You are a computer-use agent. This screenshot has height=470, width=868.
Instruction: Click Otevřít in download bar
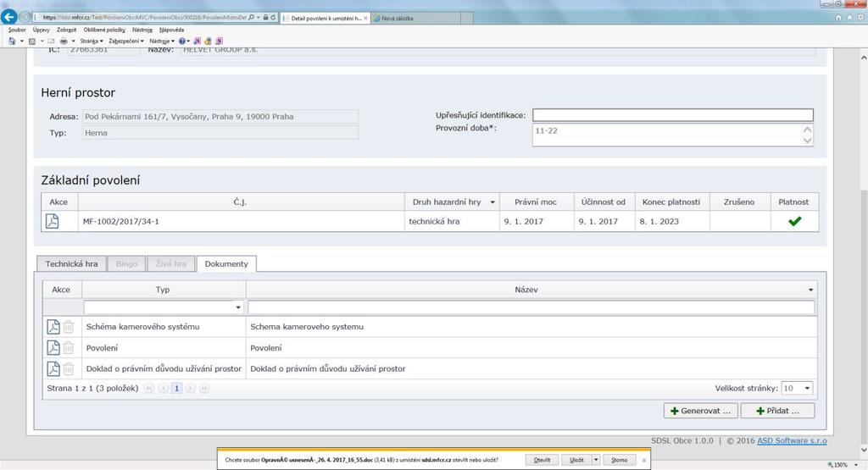542,460
